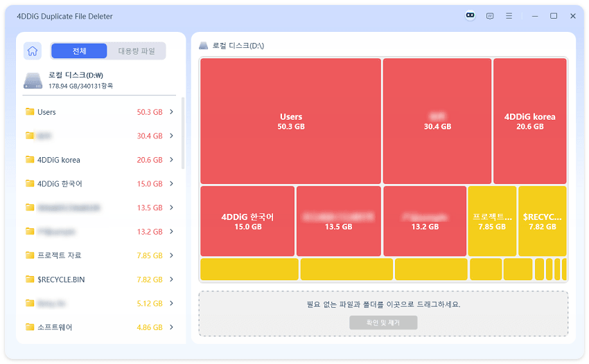
Task: Click the 5.12 GB size value
Action: click(150, 303)
